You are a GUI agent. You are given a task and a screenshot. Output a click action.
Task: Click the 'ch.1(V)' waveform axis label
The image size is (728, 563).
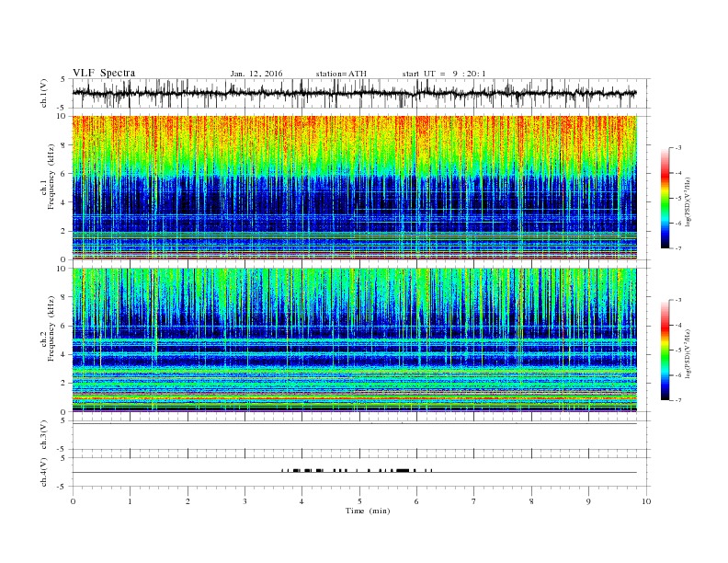[x=44, y=93]
